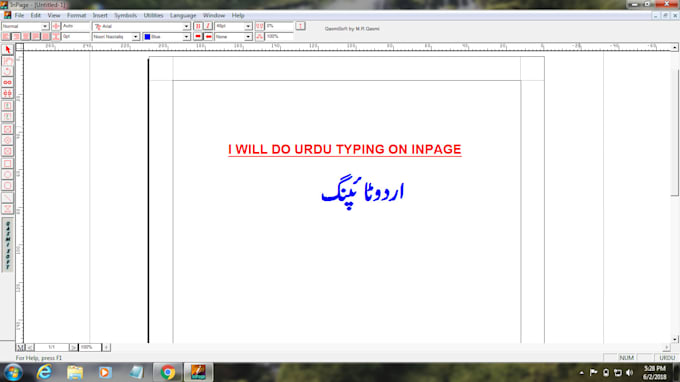Click the Normal style sheet field
The image size is (680, 382).
pyautogui.click(x=25, y=26)
